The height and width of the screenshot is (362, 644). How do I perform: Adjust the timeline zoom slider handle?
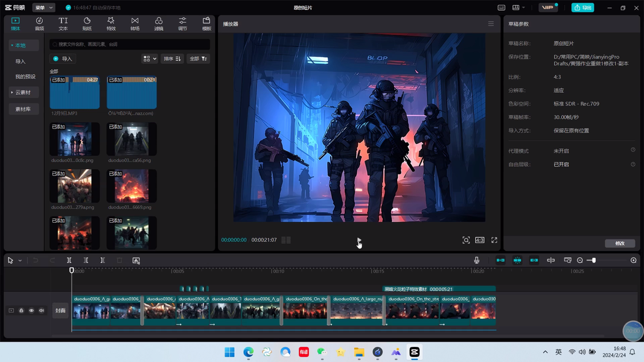click(x=593, y=260)
